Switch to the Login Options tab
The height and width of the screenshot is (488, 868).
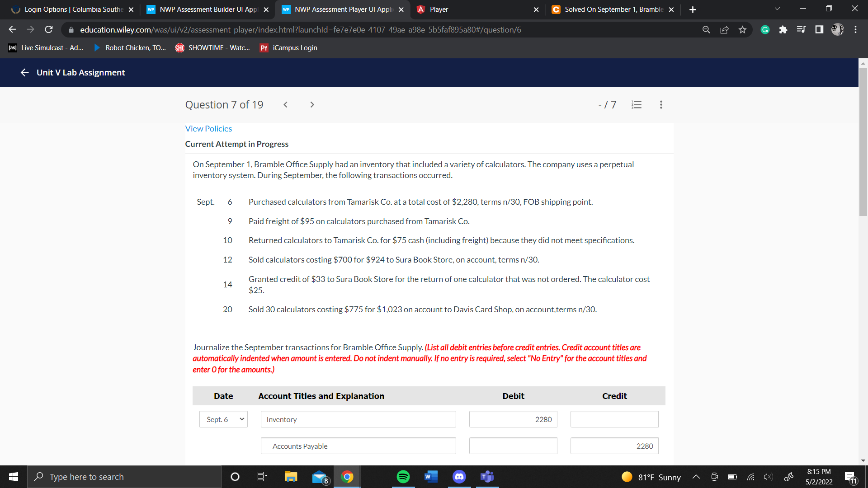tap(72, 9)
